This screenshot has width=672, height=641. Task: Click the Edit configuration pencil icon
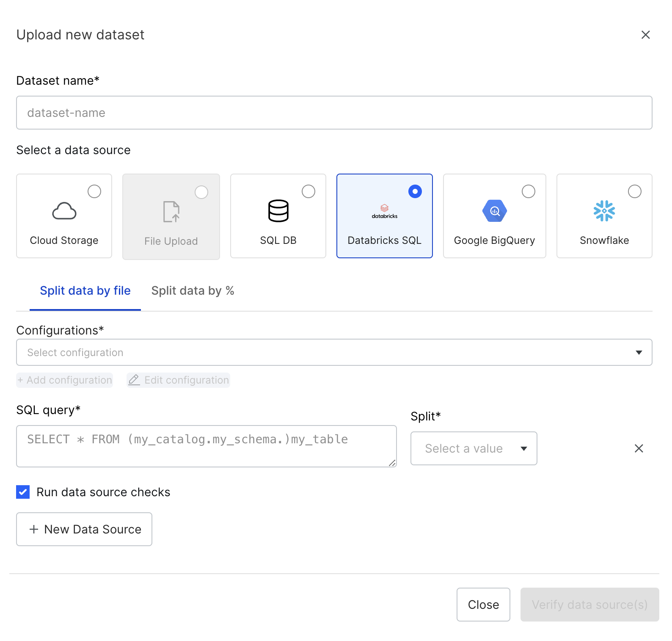point(134,380)
